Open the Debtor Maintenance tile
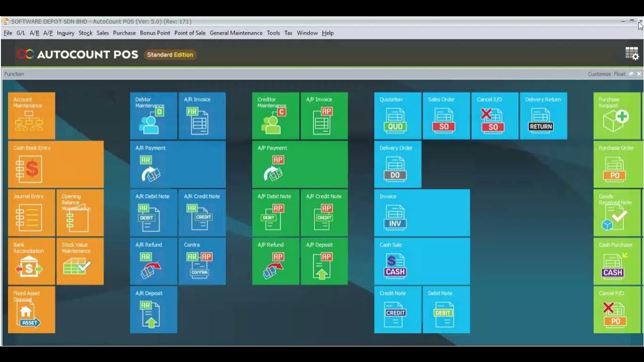The width and height of the screenshot is (644, 362). 153,116
